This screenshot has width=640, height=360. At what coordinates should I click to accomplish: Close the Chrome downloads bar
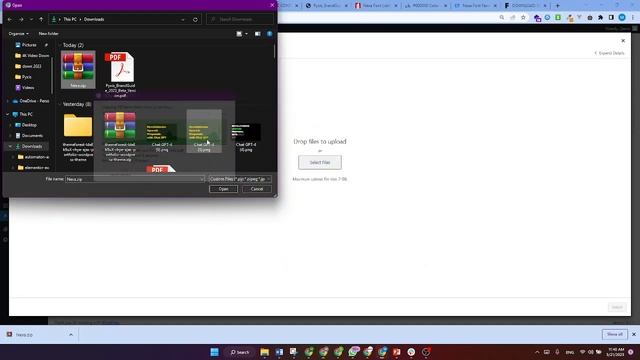634,335
